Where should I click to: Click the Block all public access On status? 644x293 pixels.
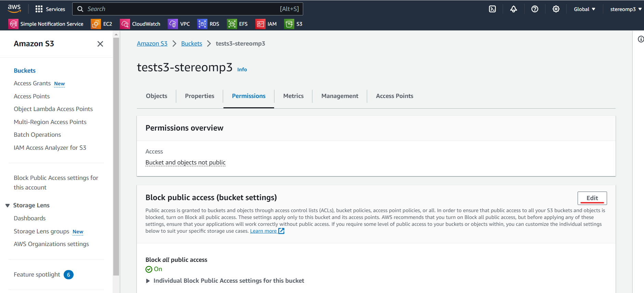pos(154,269)
